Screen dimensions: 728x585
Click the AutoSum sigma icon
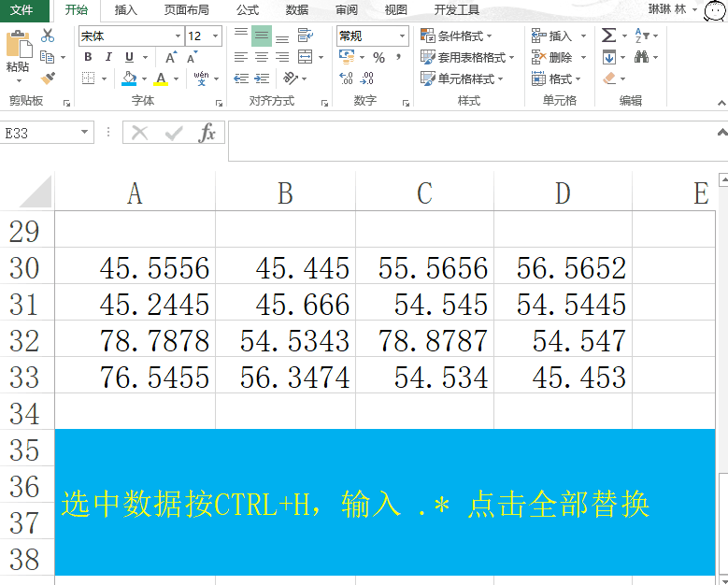coord(608,36)
